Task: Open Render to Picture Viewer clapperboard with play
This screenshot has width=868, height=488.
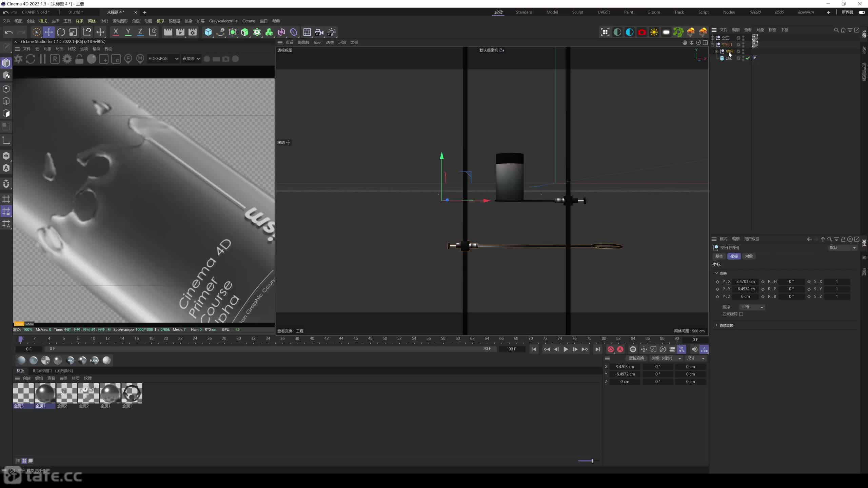Action: pyautogui.click(x=180, y=32)
